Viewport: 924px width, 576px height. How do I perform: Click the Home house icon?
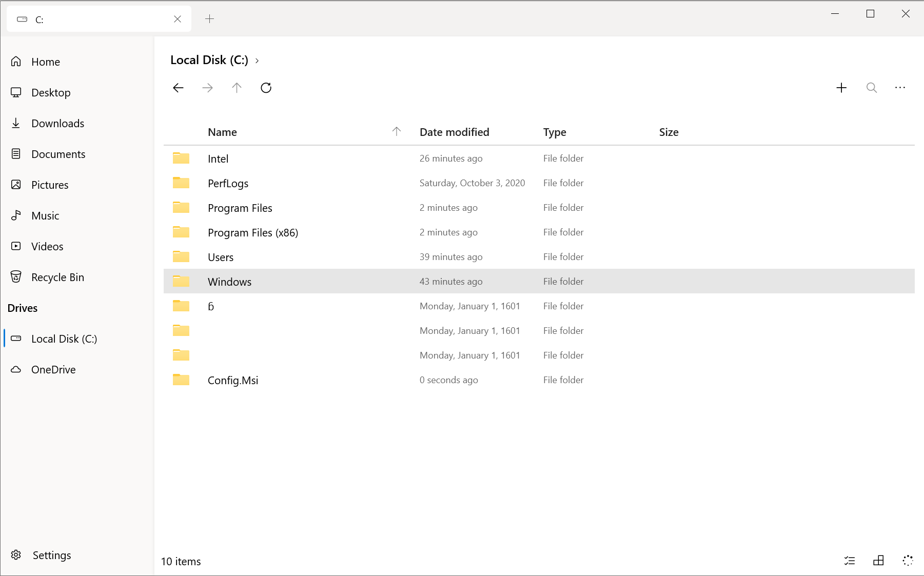16,62
